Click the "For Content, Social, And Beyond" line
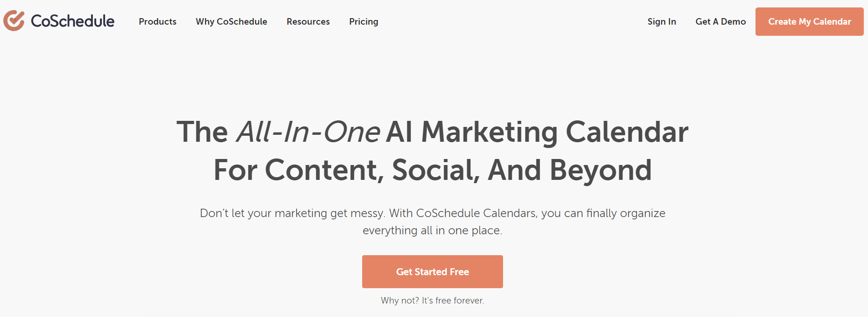 pos(432,170)
